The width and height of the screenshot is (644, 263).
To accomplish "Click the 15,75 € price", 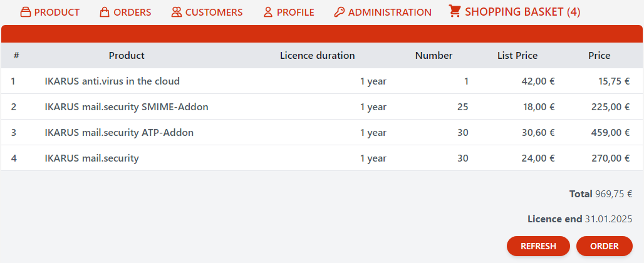I will click(614, 81).
